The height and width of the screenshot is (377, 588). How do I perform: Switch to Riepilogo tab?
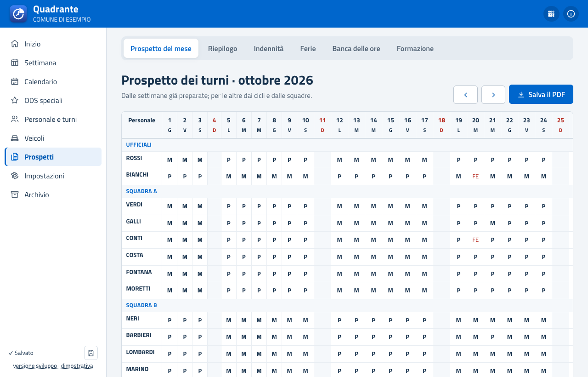[222, 48]
